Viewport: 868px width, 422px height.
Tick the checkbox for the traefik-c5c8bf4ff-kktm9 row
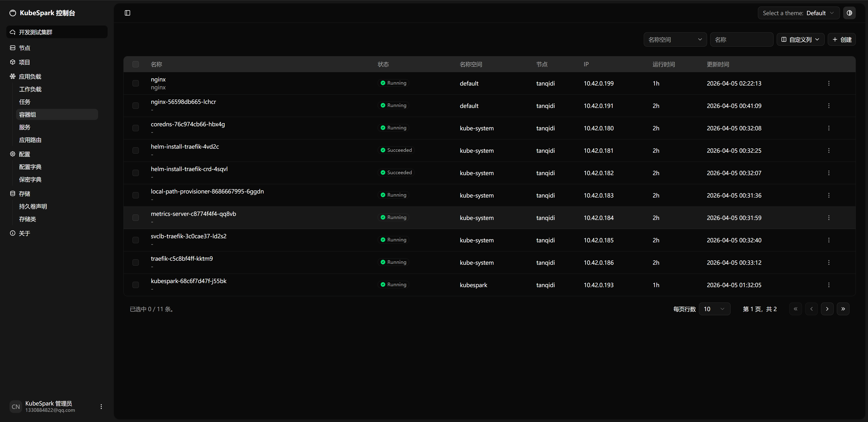click(135, 262)
